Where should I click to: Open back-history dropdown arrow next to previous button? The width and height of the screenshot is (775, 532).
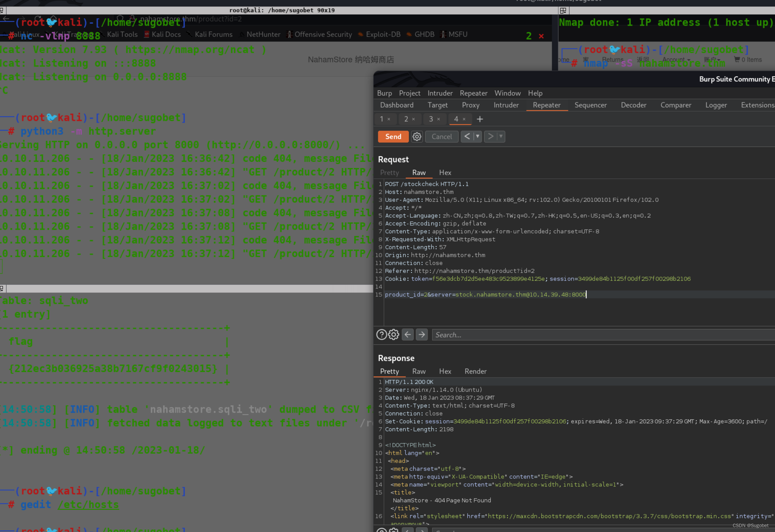pos(478,136)
